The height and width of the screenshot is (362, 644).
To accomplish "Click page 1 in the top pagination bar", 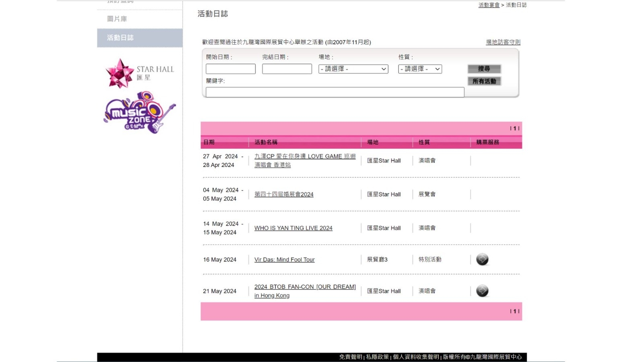I will (x=515, y=128).
